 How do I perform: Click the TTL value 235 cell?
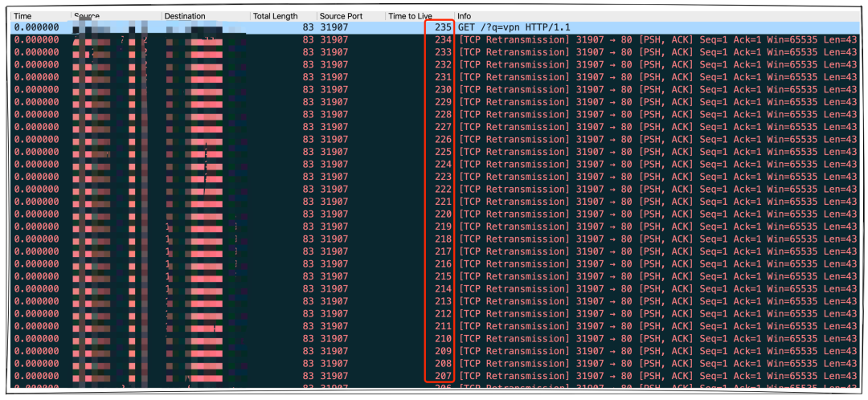pos(442,27)
